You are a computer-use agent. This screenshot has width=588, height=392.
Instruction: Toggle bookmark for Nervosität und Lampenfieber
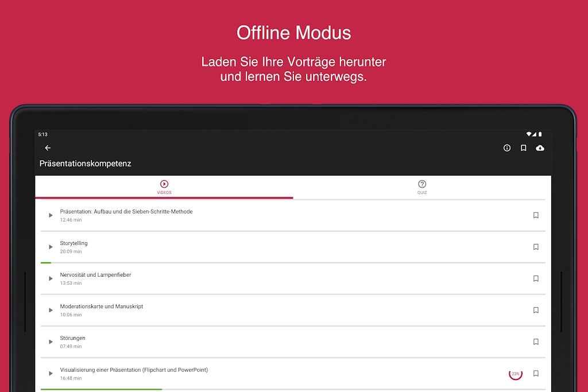pyautogui.click(x=536, y=278)
